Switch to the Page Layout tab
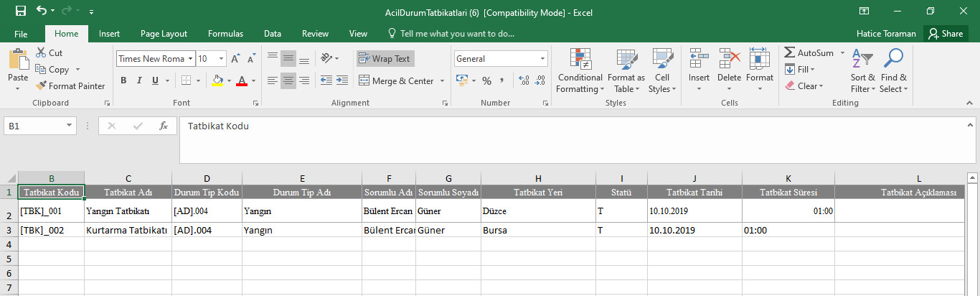 pyautogui.click(x=164, y=34)
